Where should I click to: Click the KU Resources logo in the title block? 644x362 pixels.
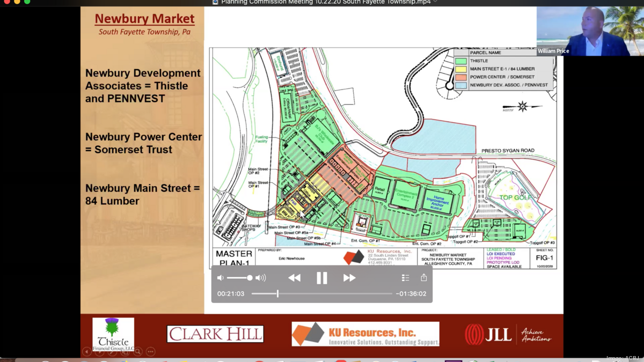354,257
